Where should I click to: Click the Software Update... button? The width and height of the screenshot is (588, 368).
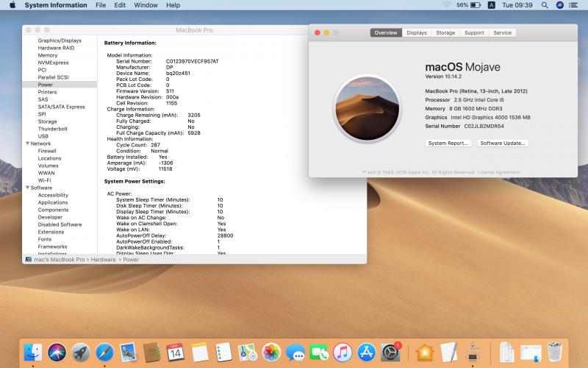[x=503, y=143]
